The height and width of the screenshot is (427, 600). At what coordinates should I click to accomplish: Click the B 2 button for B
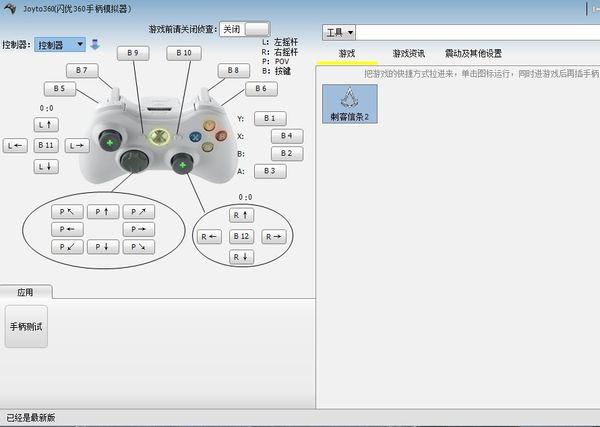point(287,153)
